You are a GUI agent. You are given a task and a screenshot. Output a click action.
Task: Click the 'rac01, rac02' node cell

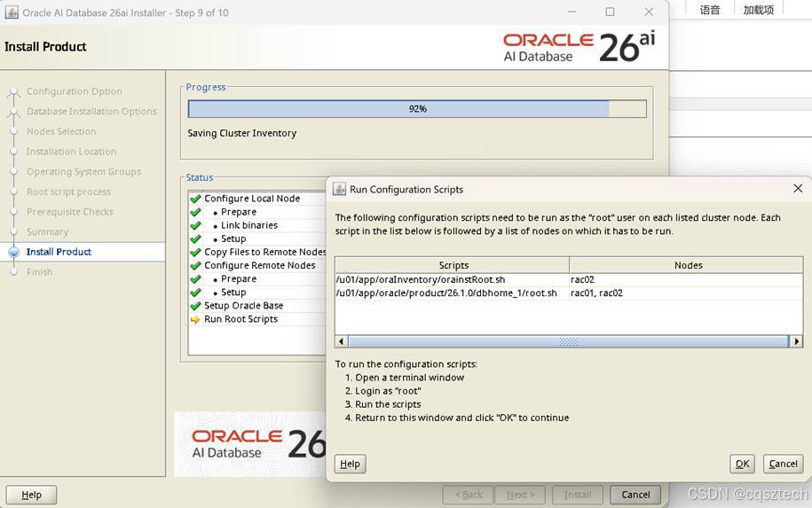(x=686, y=293)
